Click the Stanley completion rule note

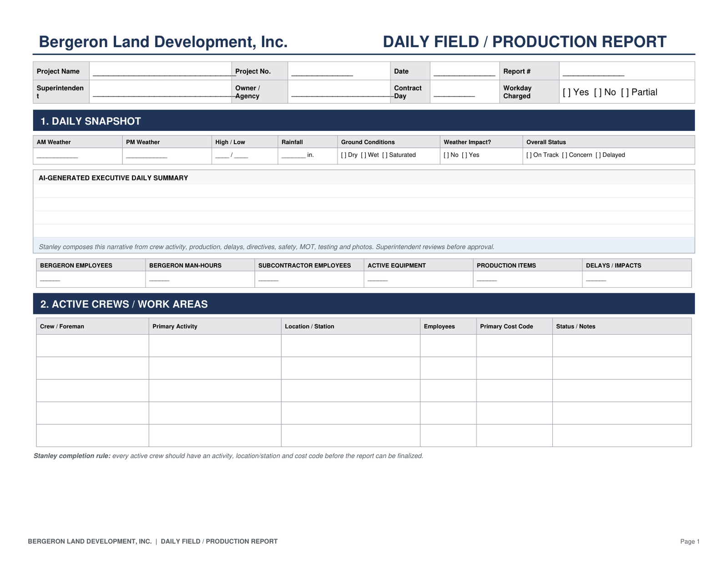(x=228, y=456)
